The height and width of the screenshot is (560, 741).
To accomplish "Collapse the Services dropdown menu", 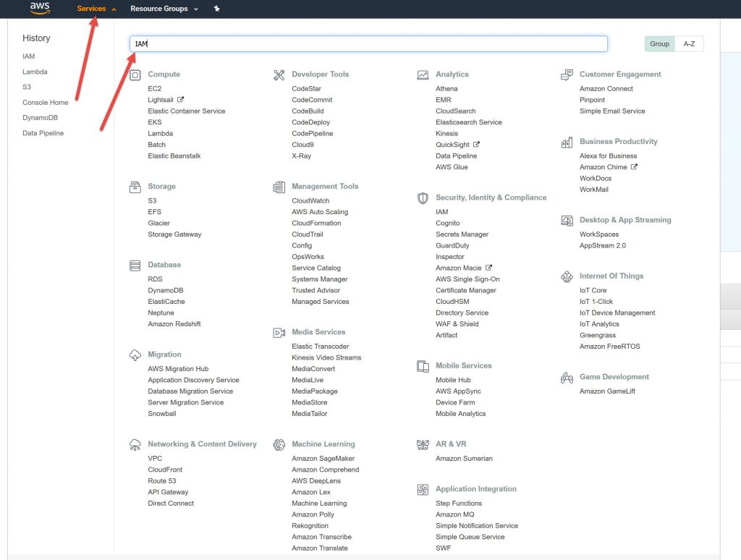I will [x=96, y=9].
